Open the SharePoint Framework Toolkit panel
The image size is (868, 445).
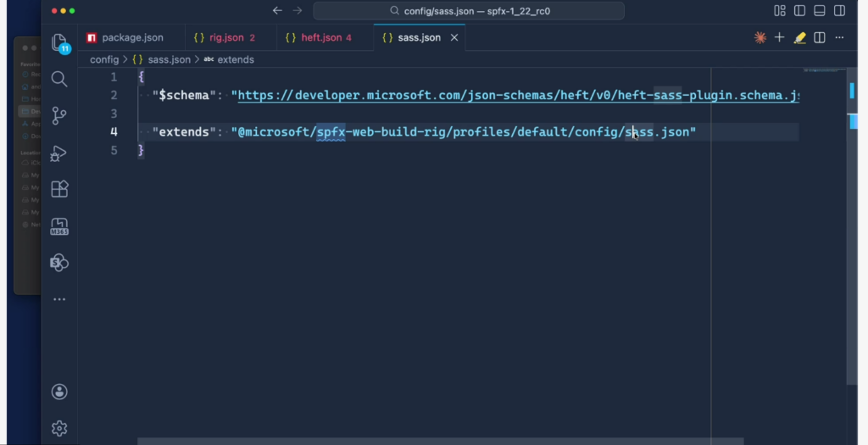(x=59, y=263)
